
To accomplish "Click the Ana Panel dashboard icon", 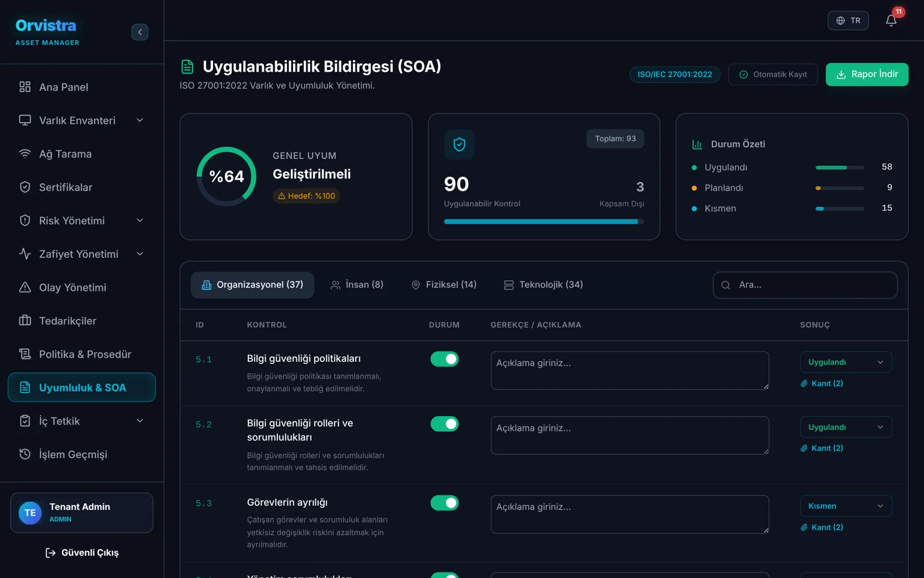I will tap(25, 87).
